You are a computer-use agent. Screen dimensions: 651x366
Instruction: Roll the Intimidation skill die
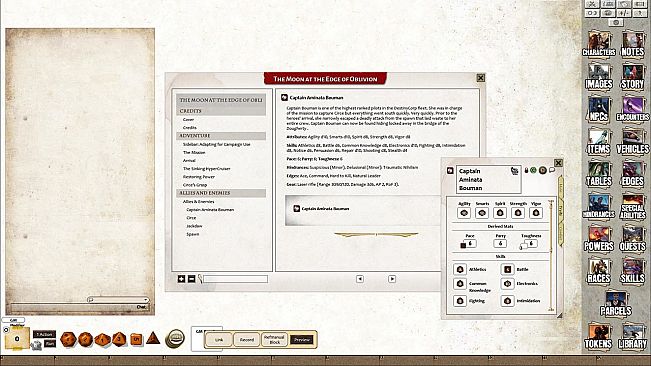(x=507, y=300)
